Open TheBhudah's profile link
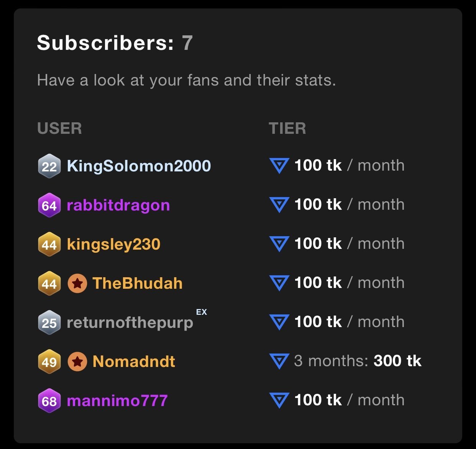The image size is (476, 449). tap(138, 283)
